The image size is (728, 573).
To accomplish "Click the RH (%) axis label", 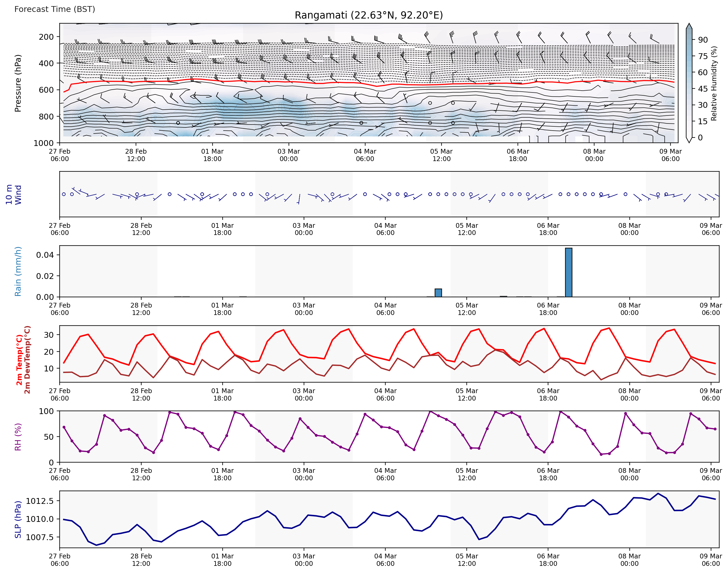I will pyautogui.click(x=18, y=437).
